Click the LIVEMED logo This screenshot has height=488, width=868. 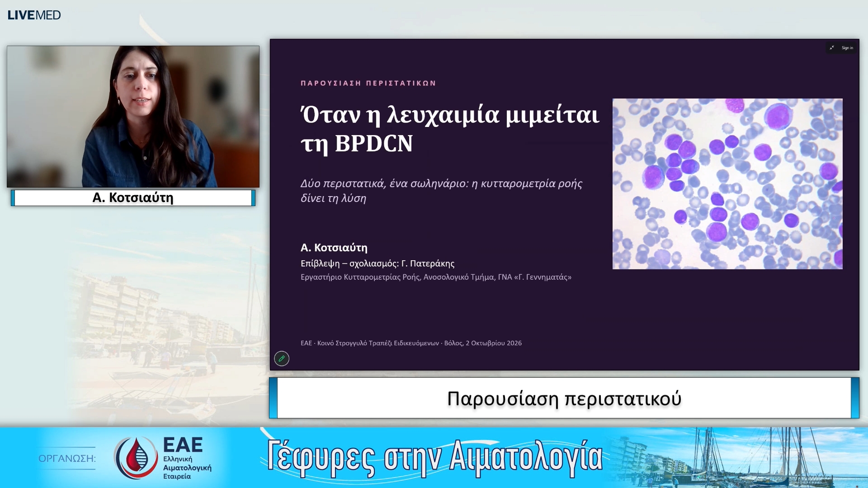click(x=34, y=15)
